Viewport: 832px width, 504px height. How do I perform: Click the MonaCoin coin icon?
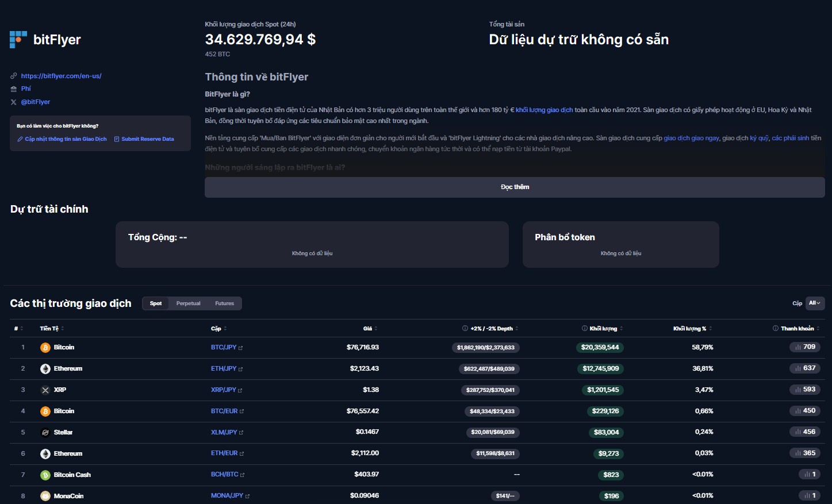click(x=45, y=496)
